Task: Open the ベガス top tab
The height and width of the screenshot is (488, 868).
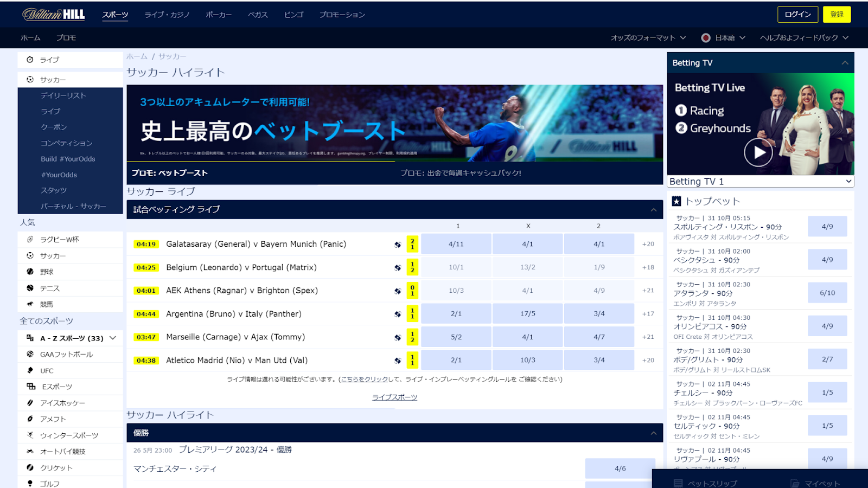Action: [x=258, y=15]
